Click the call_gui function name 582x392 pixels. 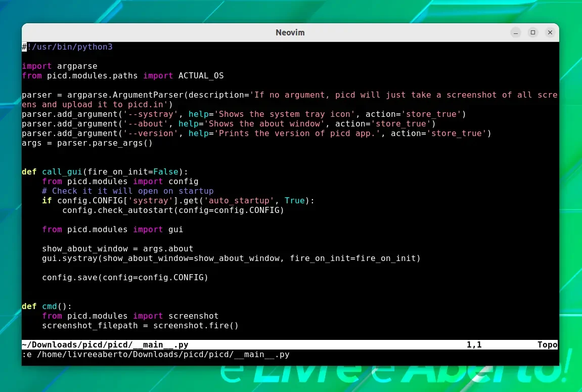[x=62, y=172]
